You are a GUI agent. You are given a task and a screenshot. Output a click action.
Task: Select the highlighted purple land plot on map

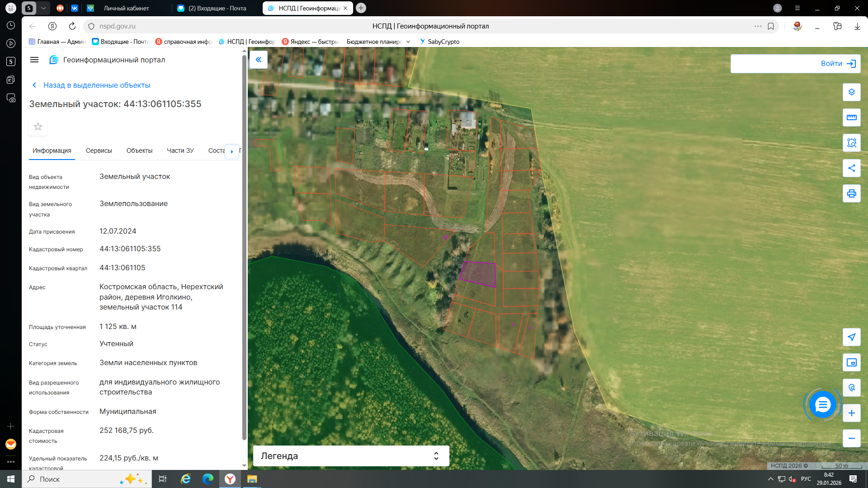click(x=478, y=274)
